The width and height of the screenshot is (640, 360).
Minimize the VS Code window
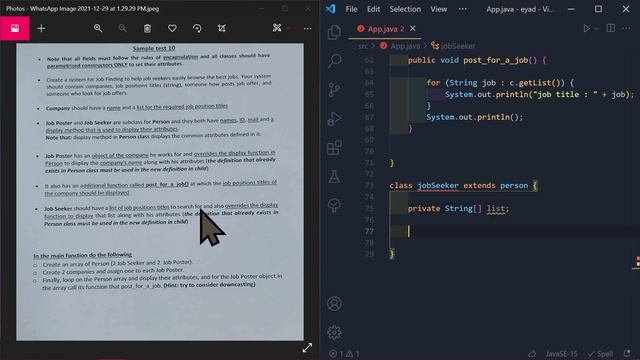tap(571, 9)
